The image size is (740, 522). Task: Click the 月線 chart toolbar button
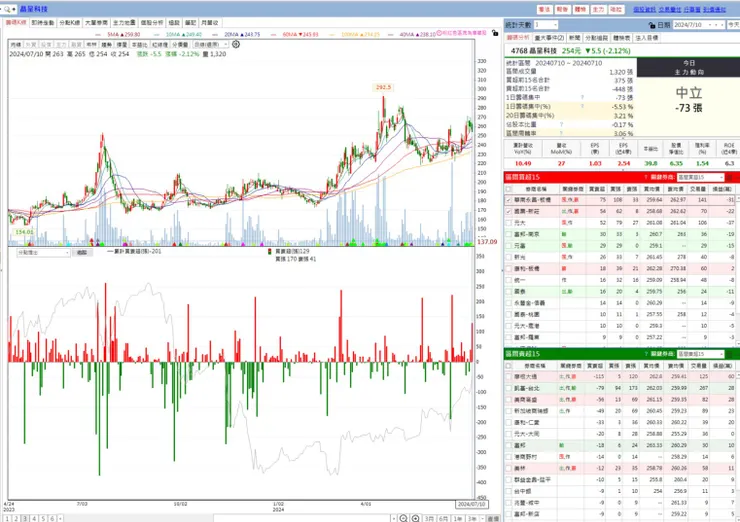click(x=16, y=44)
